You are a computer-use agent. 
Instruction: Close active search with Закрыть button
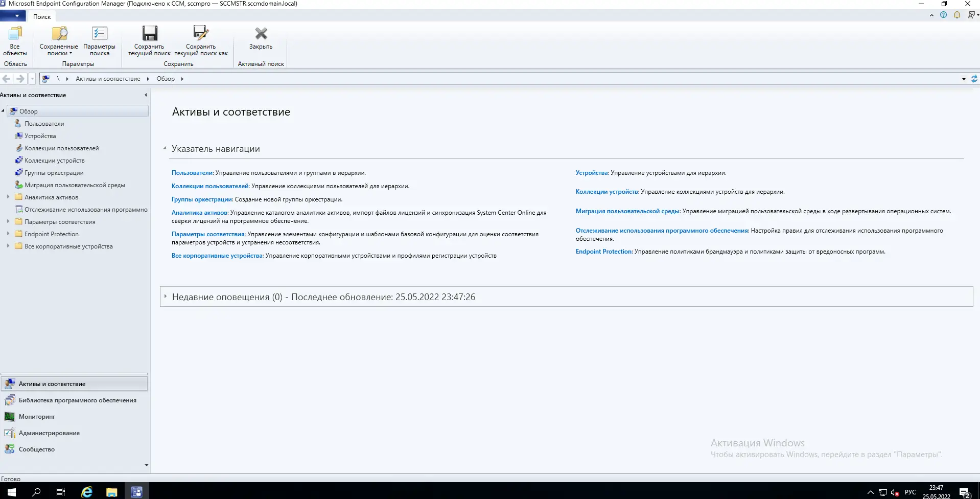point(261,38)
